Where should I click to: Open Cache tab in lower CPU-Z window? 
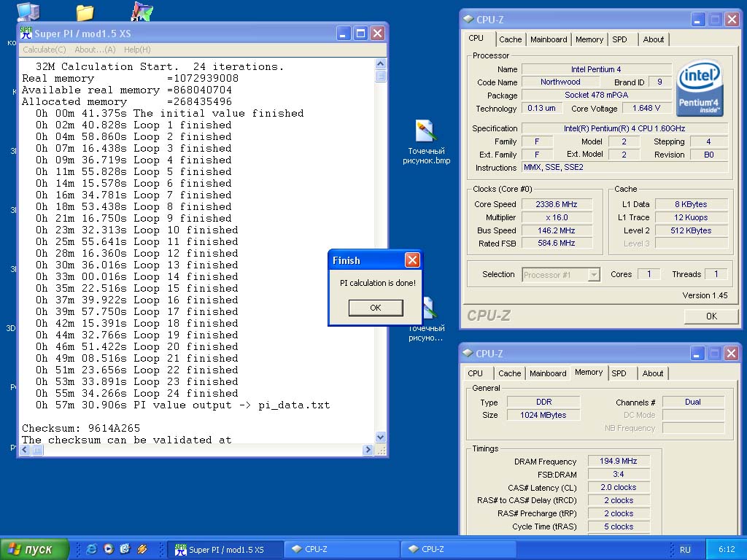pyautogui.click(x=510, y=373)
